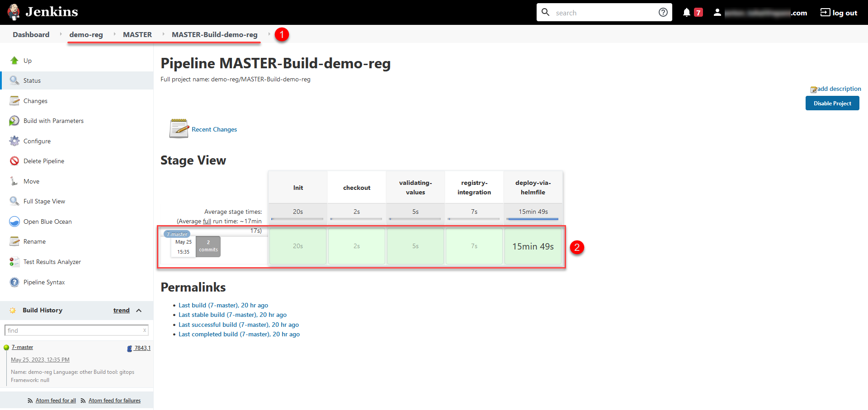The width and height of the screenshot is (868, 410).
Task: Open Atom feed for failures link
Action: point(114,401)
